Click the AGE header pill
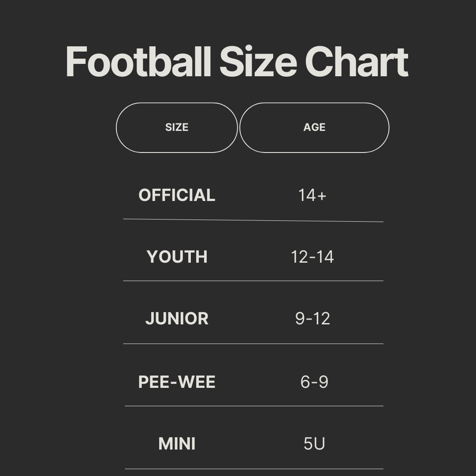 coord(314,127)
